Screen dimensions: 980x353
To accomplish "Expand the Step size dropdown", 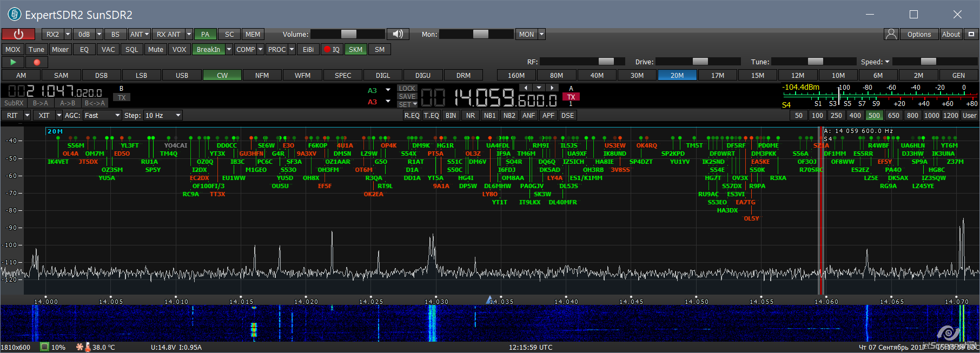I will pyautogui.click(x=177, y=115).
